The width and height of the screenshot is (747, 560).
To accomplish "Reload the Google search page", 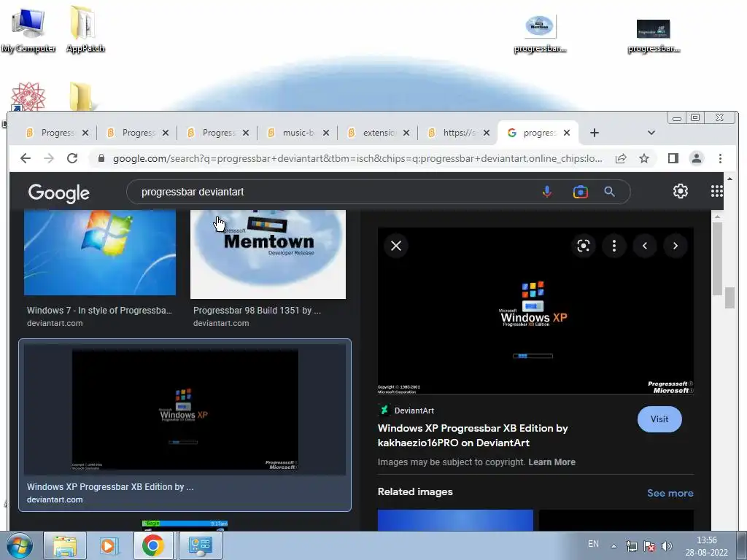I will pyautogui.click(x=72, y=158).
